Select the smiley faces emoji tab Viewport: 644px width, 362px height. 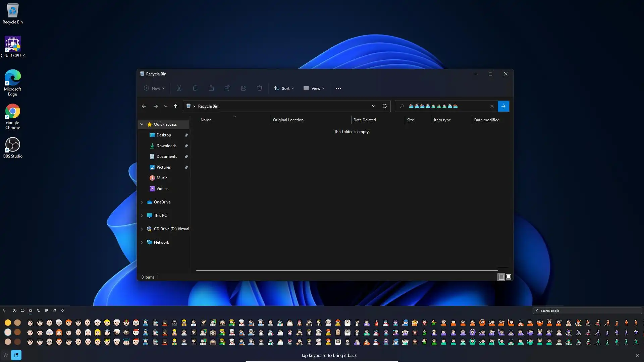[x=22, y=310]
